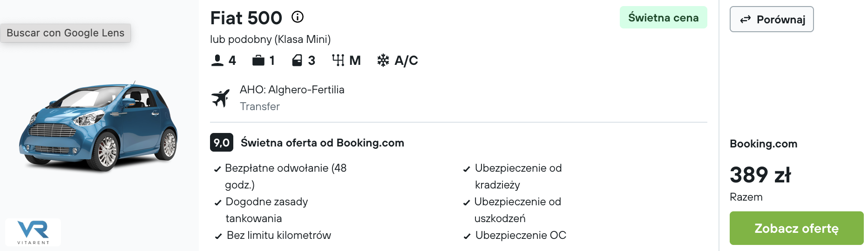Click the 9,0 rating badge

(x=222, y=142)
